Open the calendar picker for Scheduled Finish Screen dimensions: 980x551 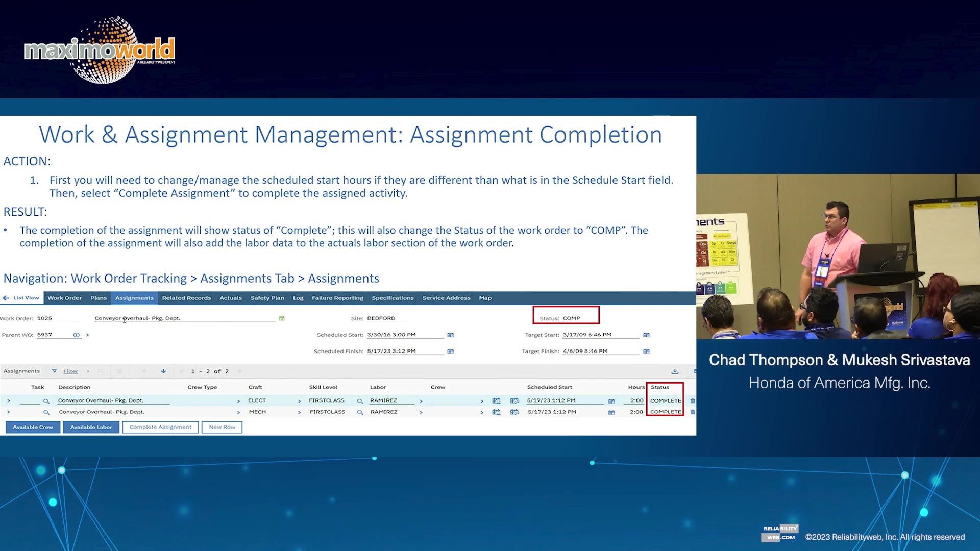pos(450,351)
